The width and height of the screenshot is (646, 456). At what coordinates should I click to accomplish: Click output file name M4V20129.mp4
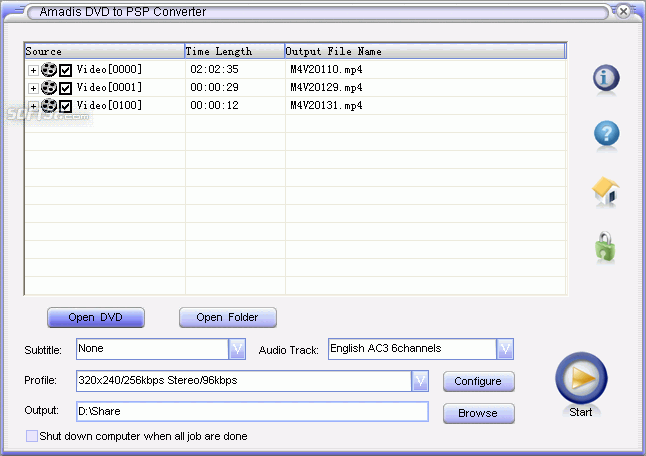pos(326,87)
